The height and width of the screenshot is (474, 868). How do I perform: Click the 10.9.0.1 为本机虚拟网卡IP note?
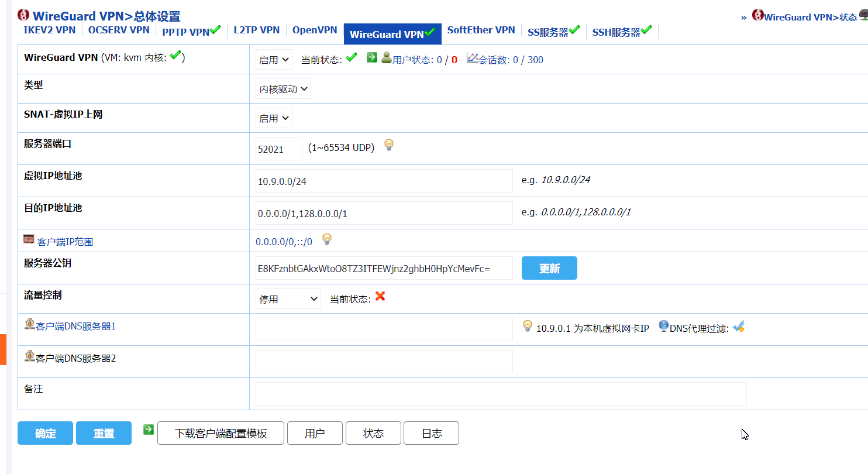tap(593, 329)
